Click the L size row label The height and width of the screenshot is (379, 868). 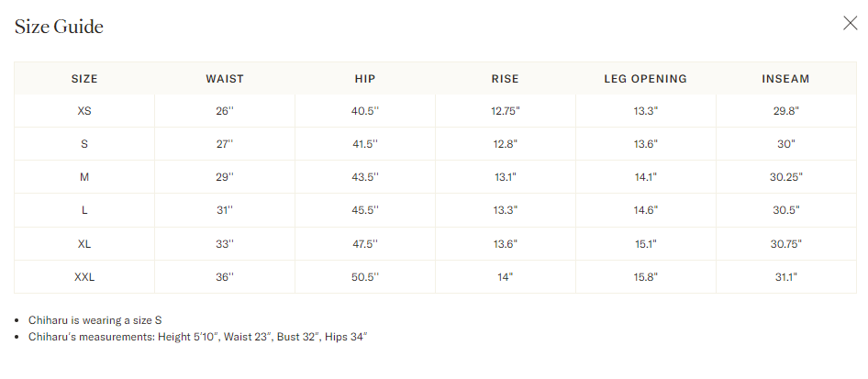coord(84,210)
